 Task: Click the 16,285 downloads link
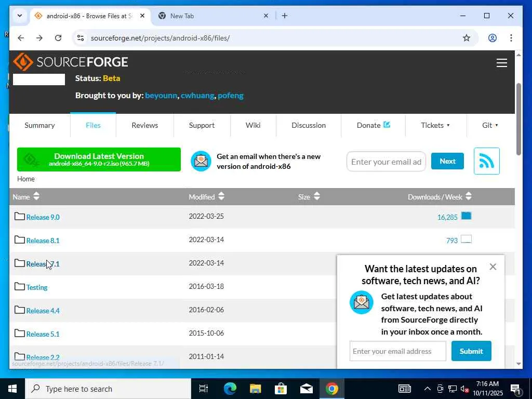coord(447,217)
